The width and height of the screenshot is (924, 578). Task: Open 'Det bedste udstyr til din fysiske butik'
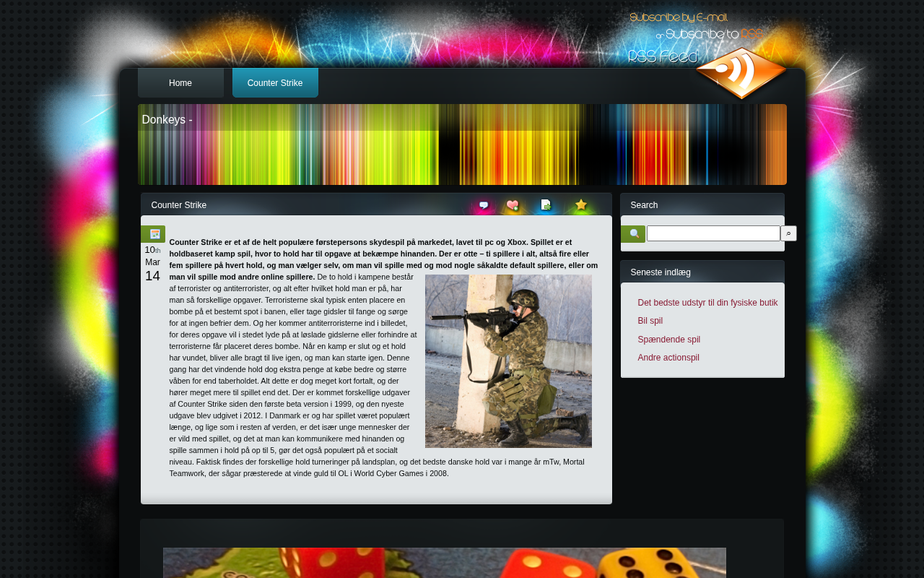(707, 303)
